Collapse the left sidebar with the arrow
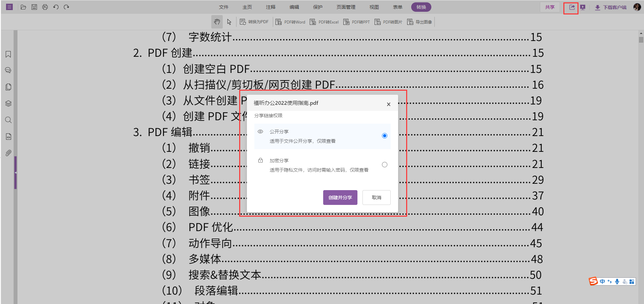644x304 pixels. tap(15, 173)
